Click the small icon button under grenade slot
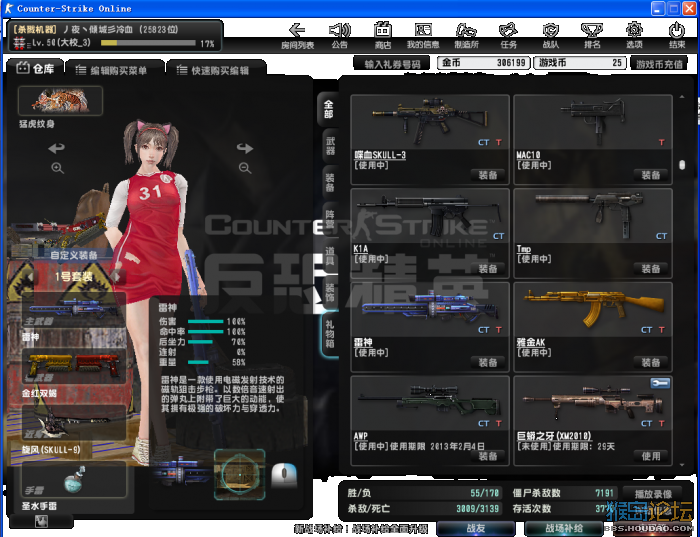 (42, 520)
